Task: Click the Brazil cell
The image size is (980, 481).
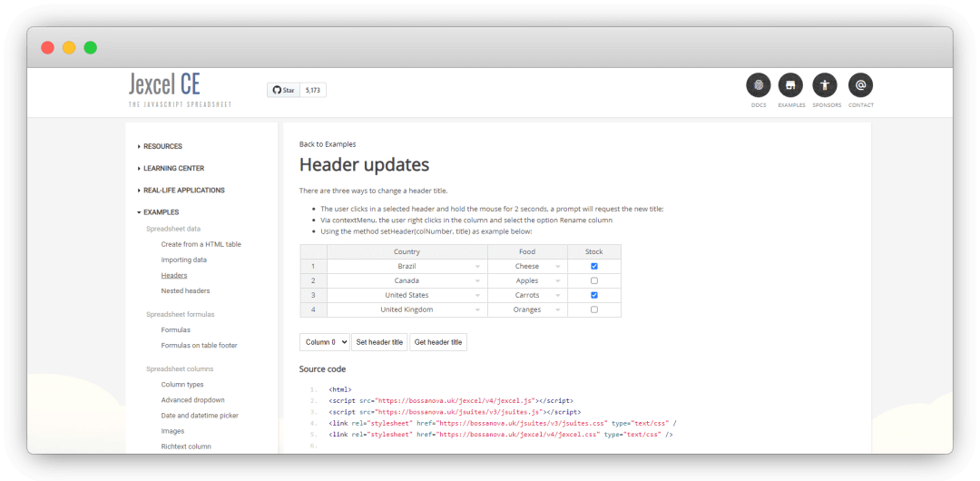Action: click(407, 267)
